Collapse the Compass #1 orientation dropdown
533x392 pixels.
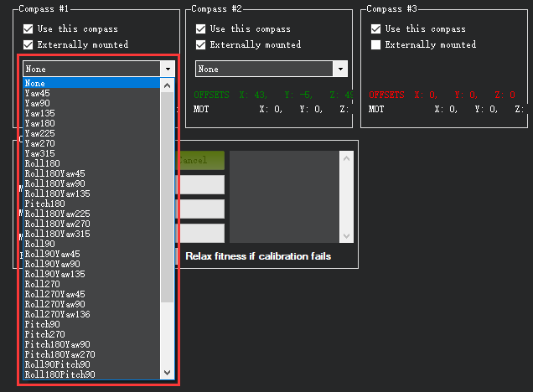[168, 69]
